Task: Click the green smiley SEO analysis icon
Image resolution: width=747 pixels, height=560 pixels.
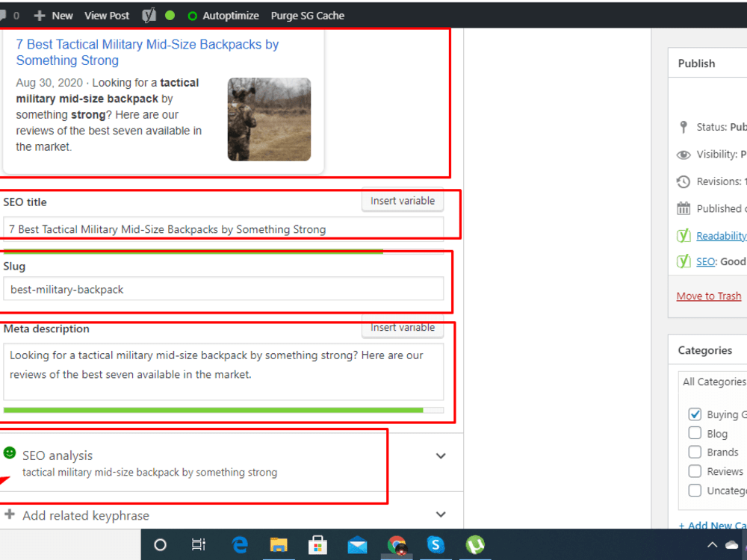Action: click(x=10, y=453)
